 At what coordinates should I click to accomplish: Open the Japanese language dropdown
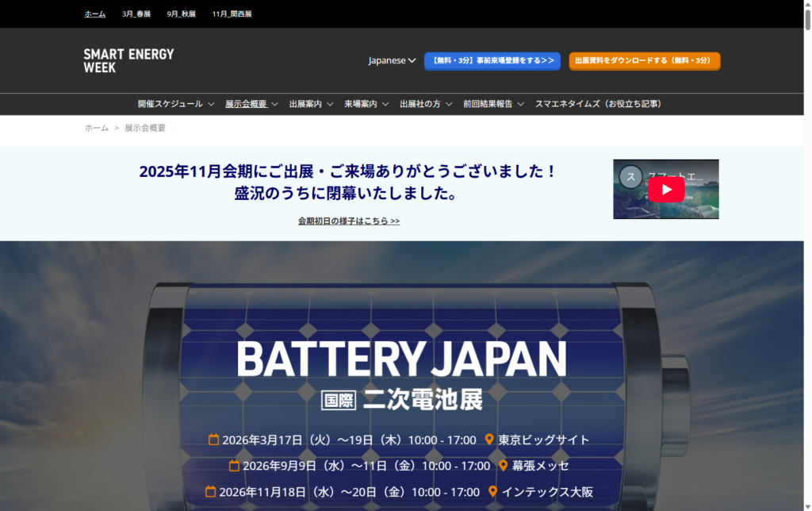coord(392,60)
